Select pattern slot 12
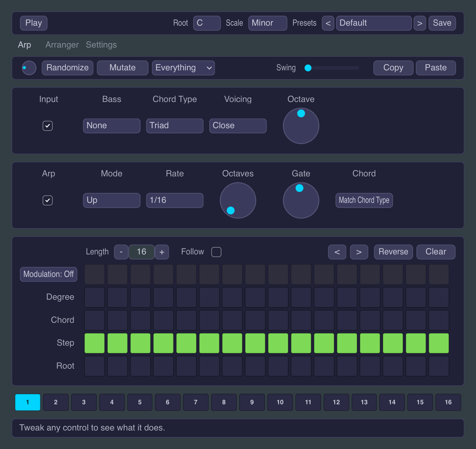 (336, 402)
